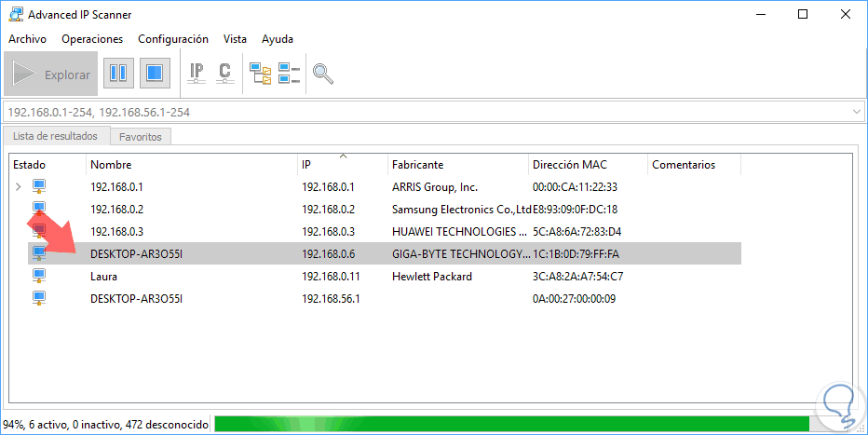Open the Configuración menu
The width and height of the screenshot is (868, 435).
click(x=172, y=39)
